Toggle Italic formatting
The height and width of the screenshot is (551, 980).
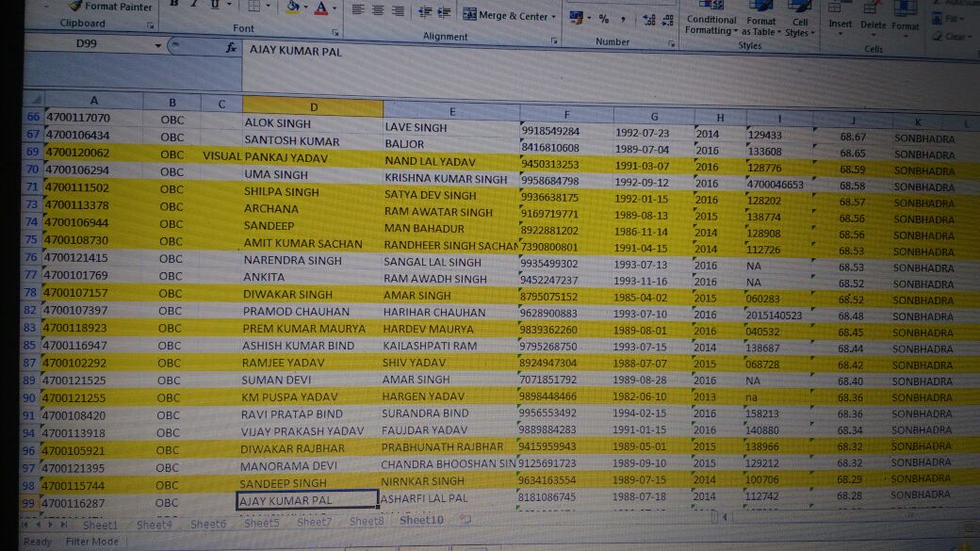coord(194,4)
